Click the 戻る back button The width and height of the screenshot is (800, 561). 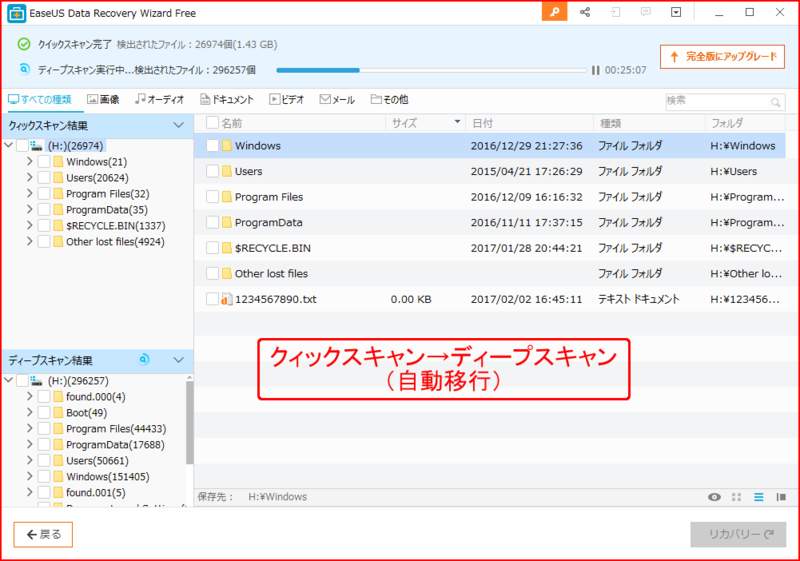pos(43,534)
